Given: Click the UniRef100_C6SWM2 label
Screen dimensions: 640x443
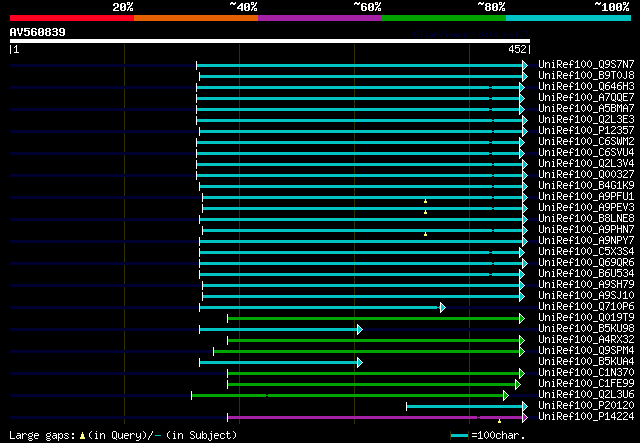Looking at the screenshot, I should (x=586, y=141).
